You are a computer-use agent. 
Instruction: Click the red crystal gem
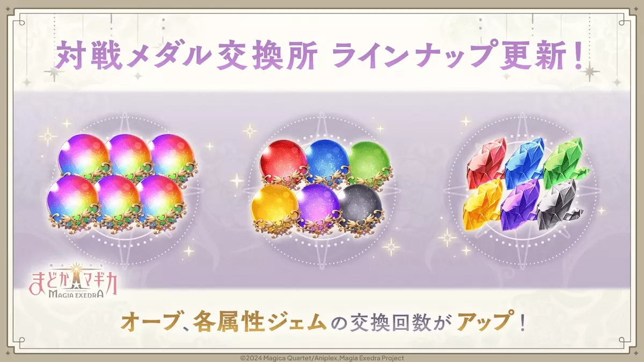pos(487,160)
